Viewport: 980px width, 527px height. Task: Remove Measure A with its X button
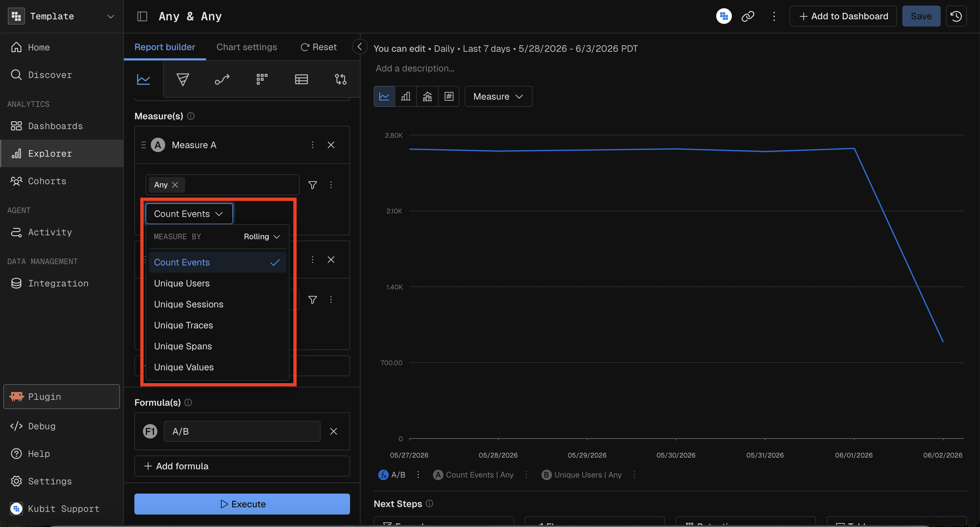tap(331, 145)
